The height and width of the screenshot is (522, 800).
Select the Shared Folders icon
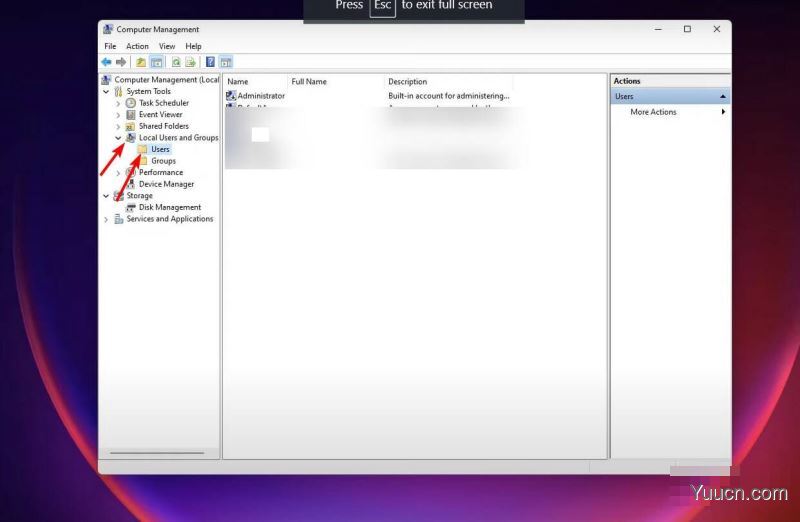point(131,126)
